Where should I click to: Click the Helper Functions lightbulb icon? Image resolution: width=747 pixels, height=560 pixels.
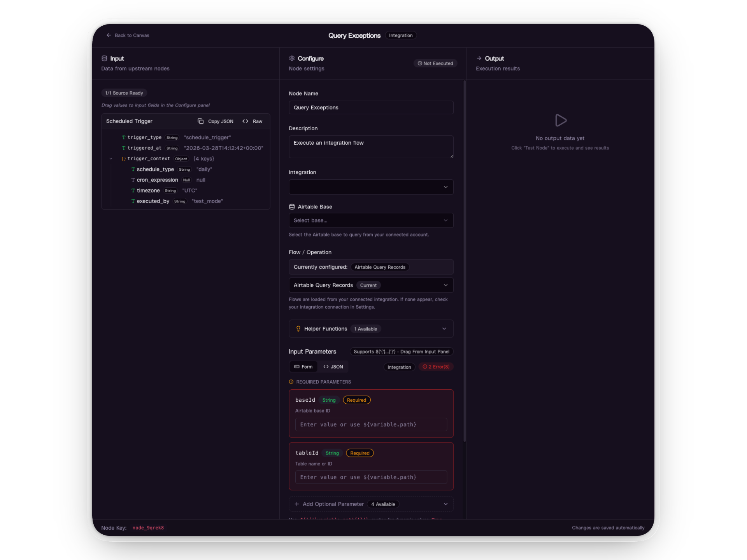[298, 329]
